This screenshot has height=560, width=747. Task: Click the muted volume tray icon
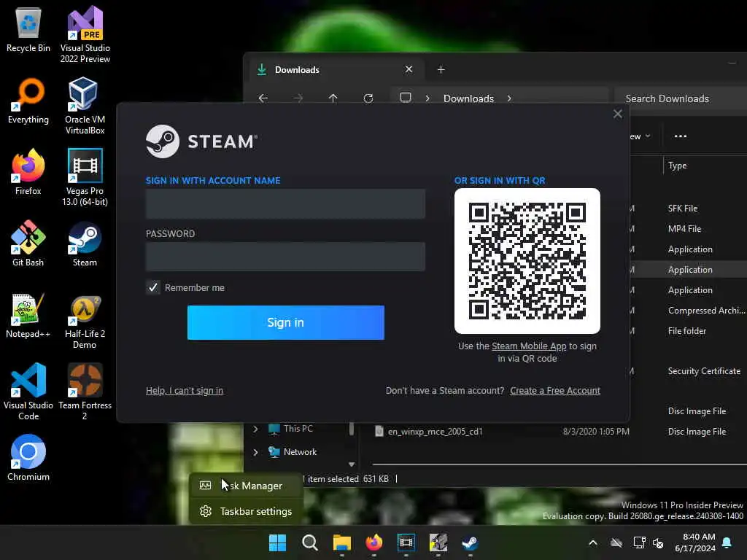(x=658, y=542)
